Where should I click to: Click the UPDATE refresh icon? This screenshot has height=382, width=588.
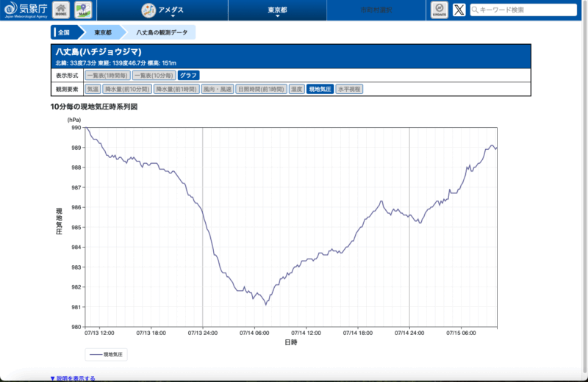(439, 10)
